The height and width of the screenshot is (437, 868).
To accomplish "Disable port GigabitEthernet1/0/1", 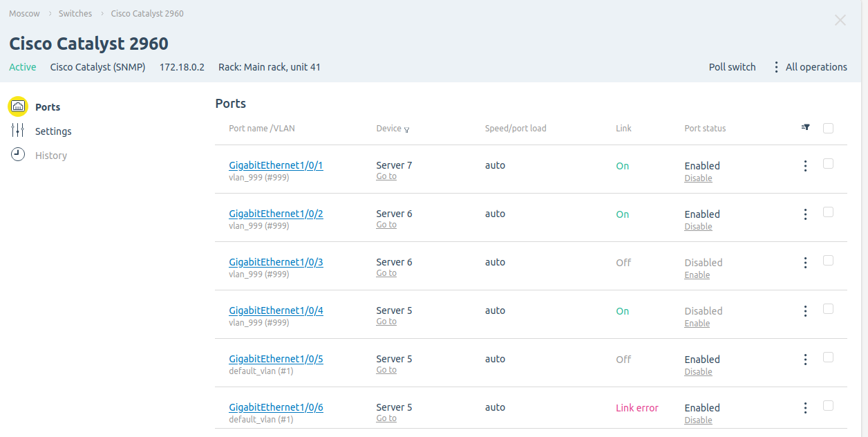I will [x=698, y=178].
